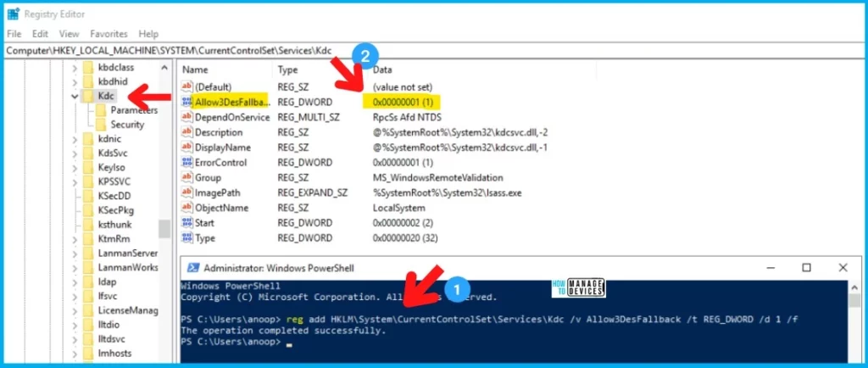Image resolution: width=868 pixels, height=368 pixels.
Task: Select the kbdhid folder icon
Action: [x=88, y=82]
